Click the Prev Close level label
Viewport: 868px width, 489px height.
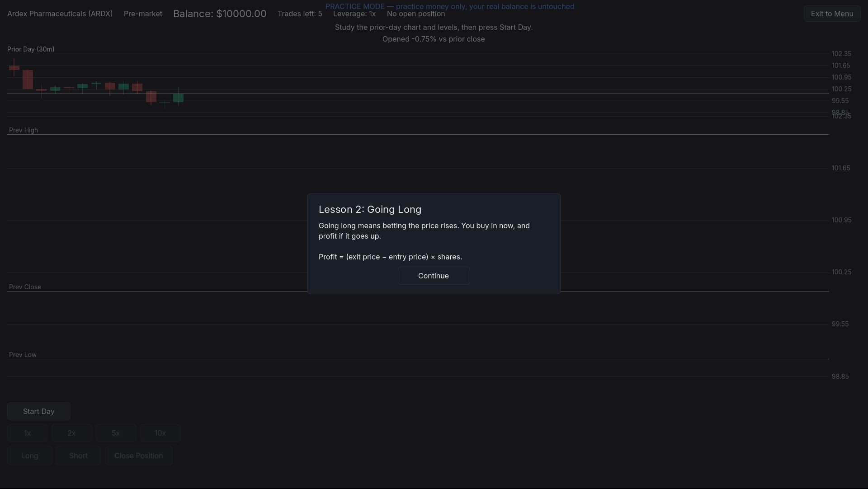click(x=25, y=287)
